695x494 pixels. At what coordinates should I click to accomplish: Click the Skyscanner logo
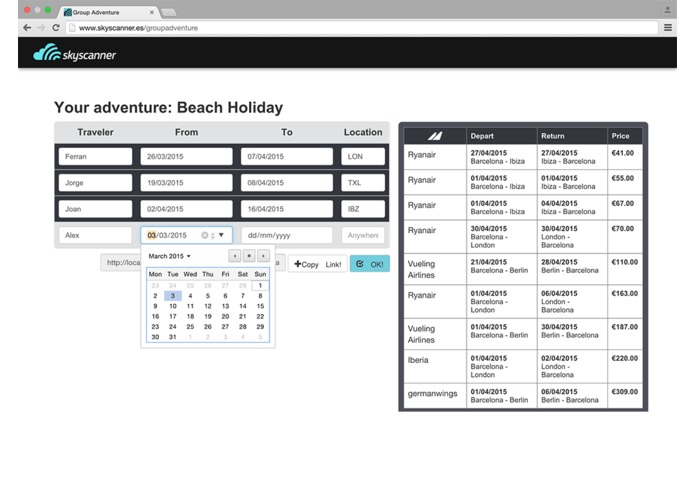pyautogui.click(x=74, y=53)
